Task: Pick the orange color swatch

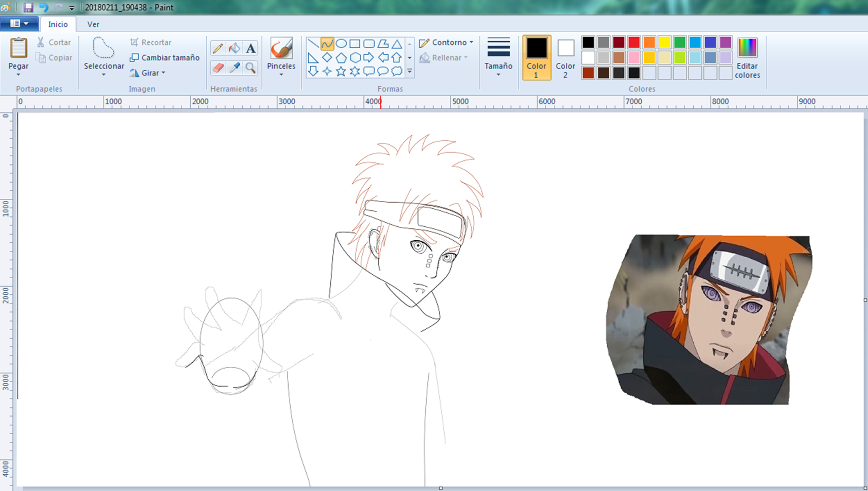Action: click(x=649, y=42)
